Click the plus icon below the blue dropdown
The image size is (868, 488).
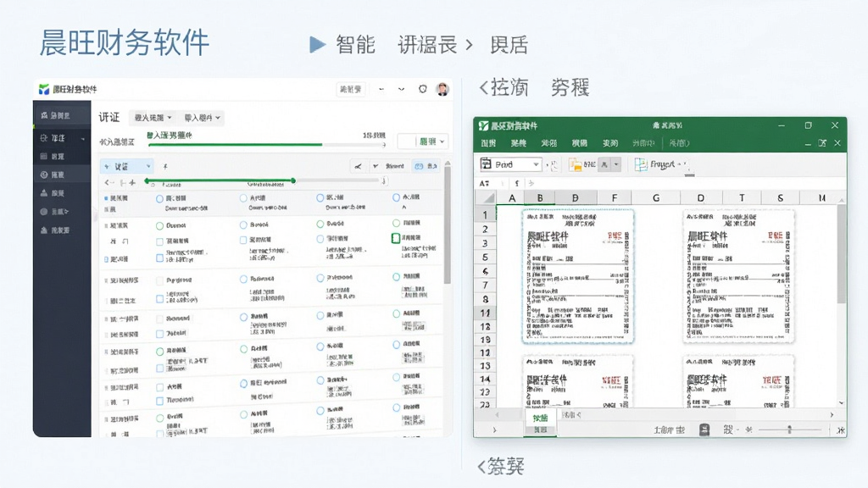pos(131,182)
